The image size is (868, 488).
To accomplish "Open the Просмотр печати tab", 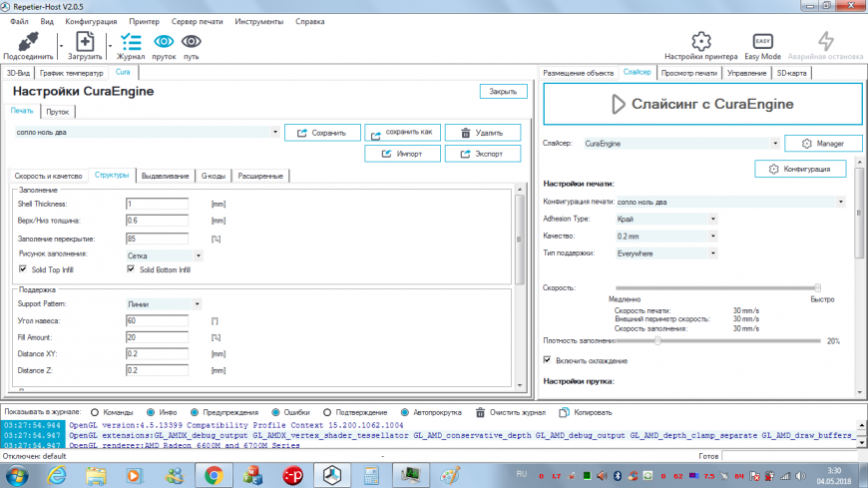I will click(x=688, y=73).
